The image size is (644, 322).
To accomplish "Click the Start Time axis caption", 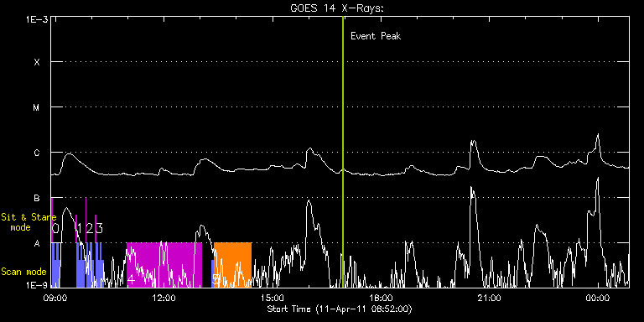I will tap(340, 309).
